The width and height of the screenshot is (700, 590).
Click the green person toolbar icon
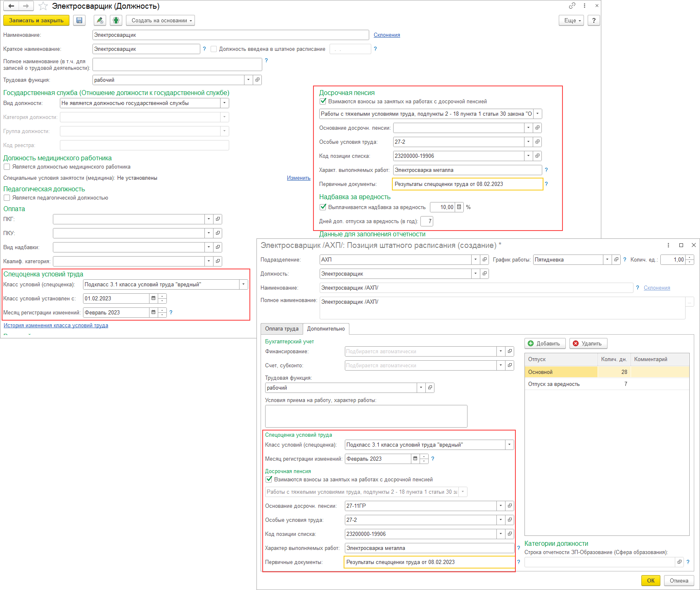[116, 20]
